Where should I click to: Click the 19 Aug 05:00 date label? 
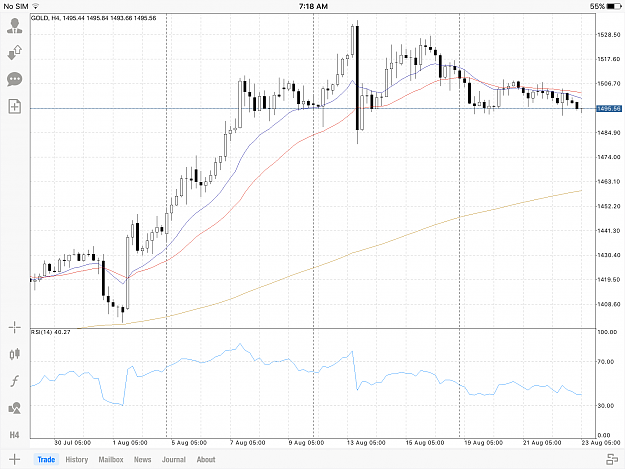click(x=483, y=443)
